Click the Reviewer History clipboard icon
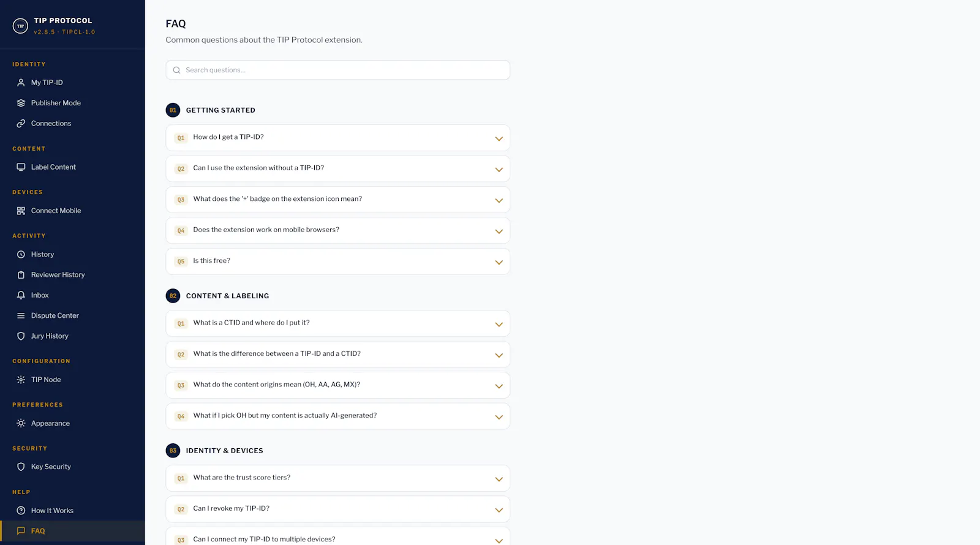The width and height of the screenshot is (980, 545). tap(21, 275)
